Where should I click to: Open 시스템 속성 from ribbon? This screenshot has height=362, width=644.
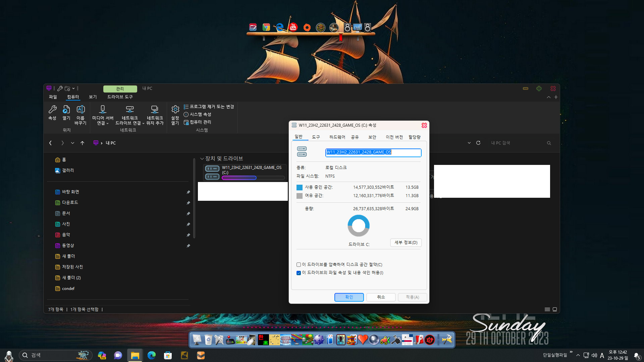click(197, 114)
